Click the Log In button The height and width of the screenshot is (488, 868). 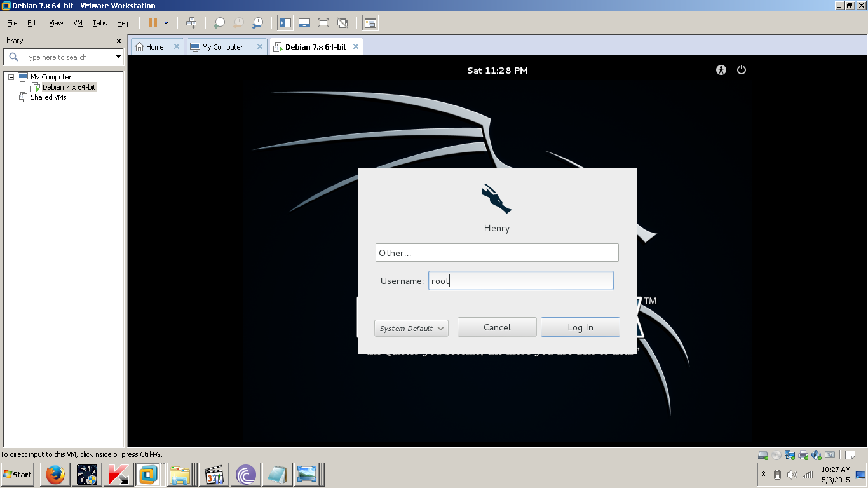coord(580,327)
